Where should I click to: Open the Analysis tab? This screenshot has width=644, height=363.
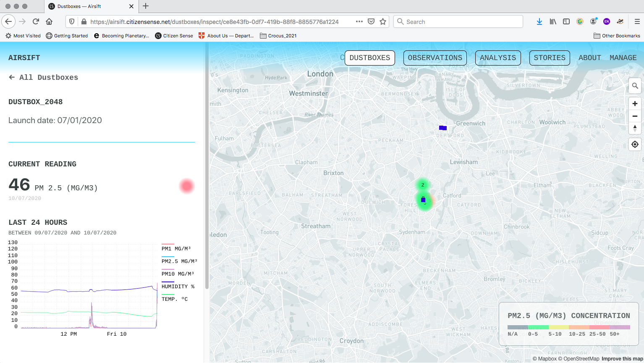tap(497, 58)
